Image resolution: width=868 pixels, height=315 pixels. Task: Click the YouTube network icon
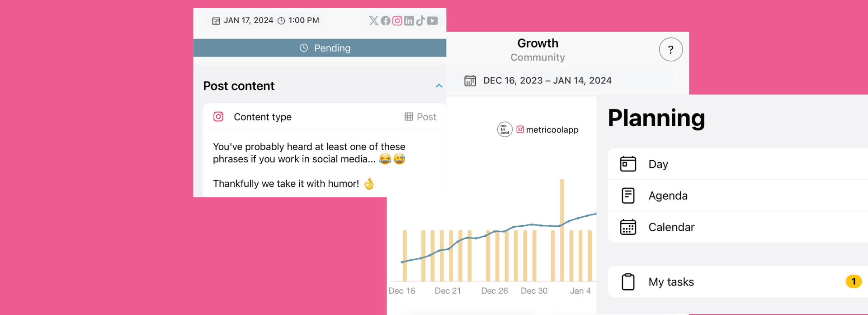point(432,21)
